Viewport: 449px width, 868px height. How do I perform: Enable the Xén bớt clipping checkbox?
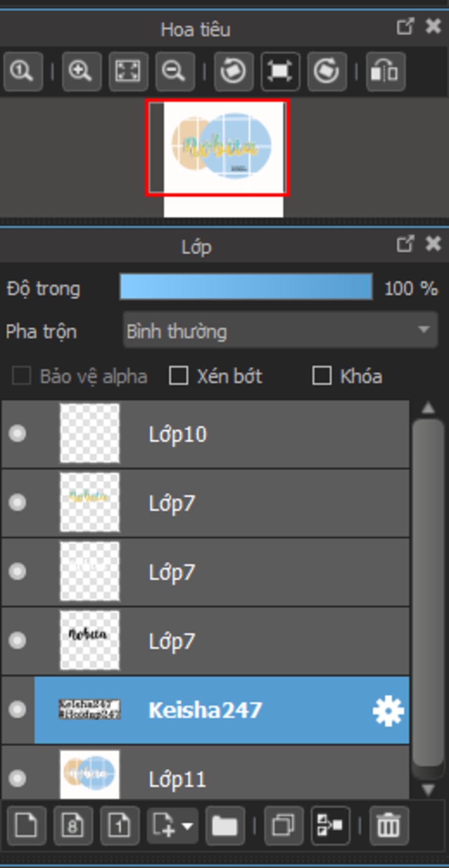click(x=178, y=376)
